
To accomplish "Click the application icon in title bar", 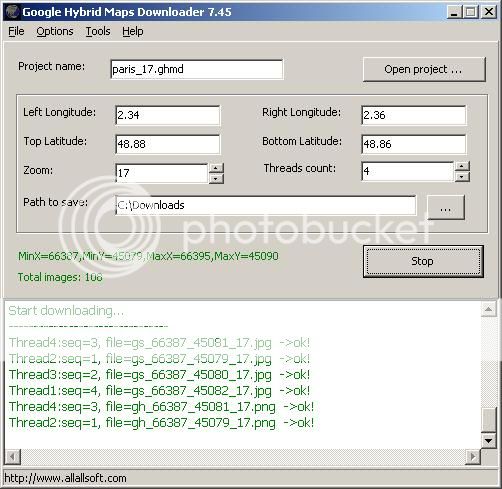I will pos(12,12).
